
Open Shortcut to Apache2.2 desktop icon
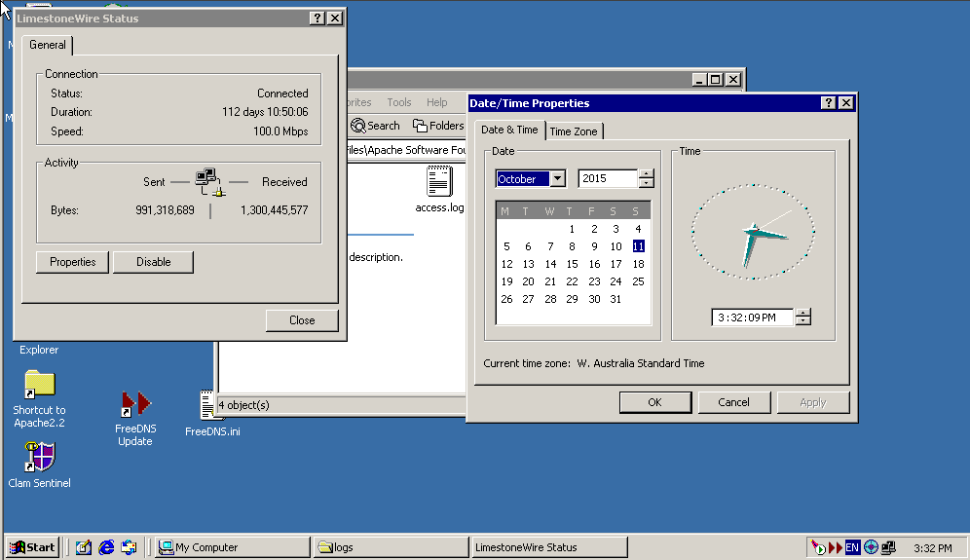click(40, 399)
